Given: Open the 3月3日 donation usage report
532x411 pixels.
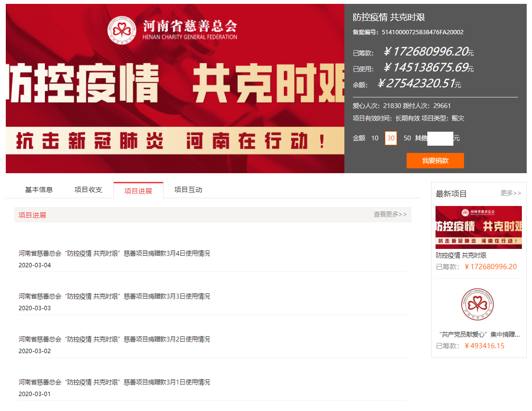Looking at the screenshot, I should tap(114, 296).
